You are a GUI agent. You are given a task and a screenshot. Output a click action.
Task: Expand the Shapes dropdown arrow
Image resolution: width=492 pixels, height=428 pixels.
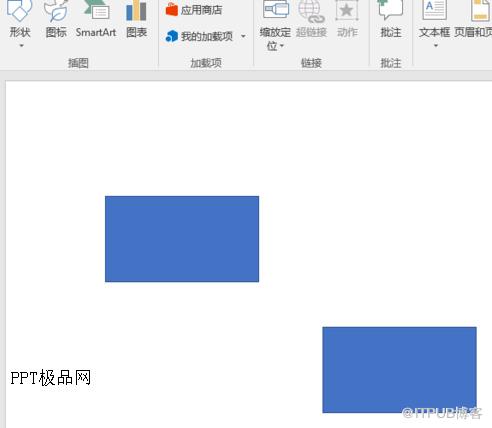tap(21, 46)
